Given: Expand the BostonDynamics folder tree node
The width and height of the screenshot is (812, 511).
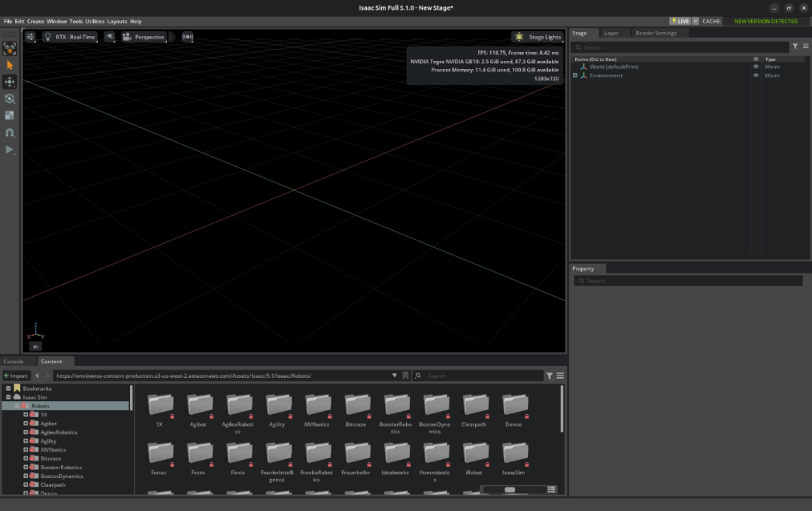Looking at the screenshot, I should click(x=26, y=476).
